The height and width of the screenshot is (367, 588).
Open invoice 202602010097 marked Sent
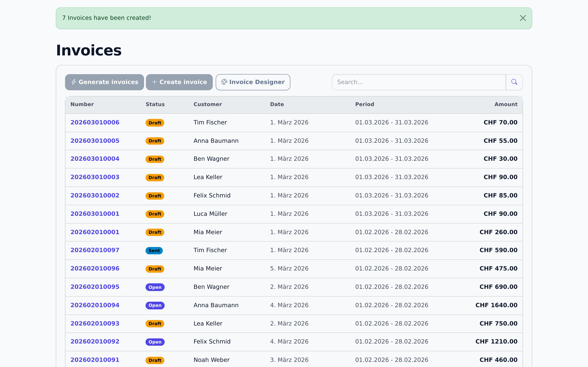(x=95, y=250)
